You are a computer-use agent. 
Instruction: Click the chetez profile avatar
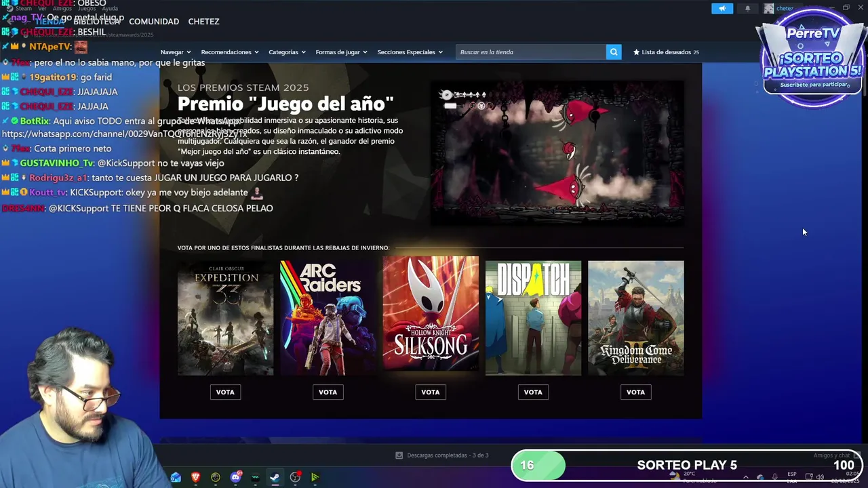coord(769,8)
